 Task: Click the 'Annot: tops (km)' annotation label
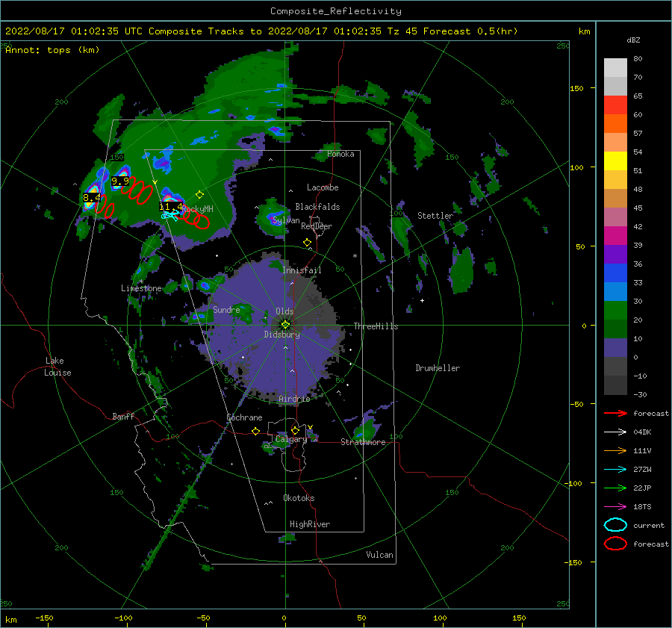[x=52, y=50]
